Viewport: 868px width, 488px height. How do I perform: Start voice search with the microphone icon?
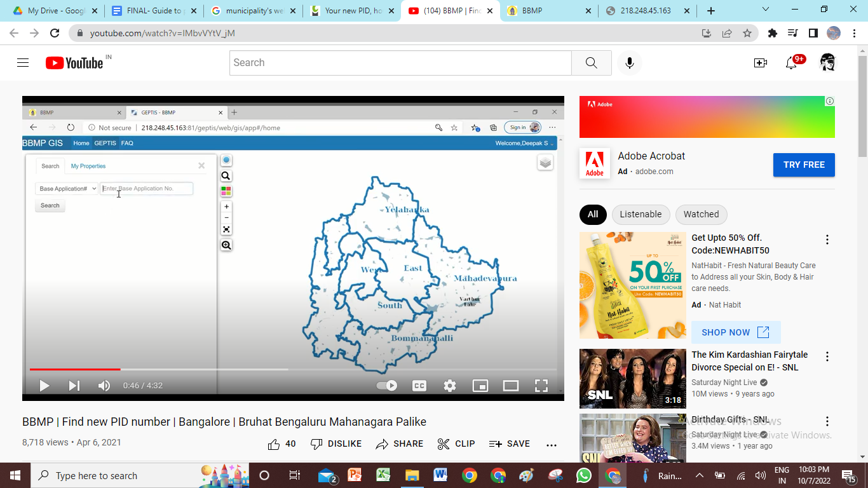630,62
